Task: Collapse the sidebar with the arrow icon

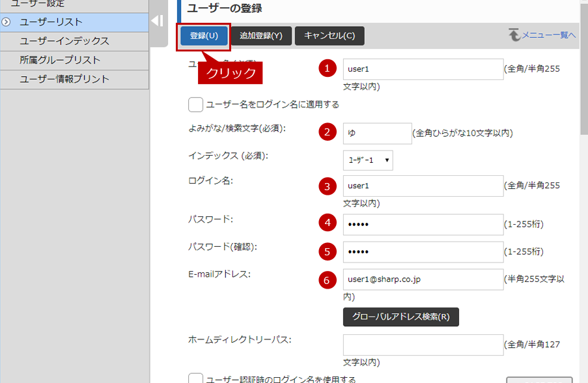Action: (158, 21)
